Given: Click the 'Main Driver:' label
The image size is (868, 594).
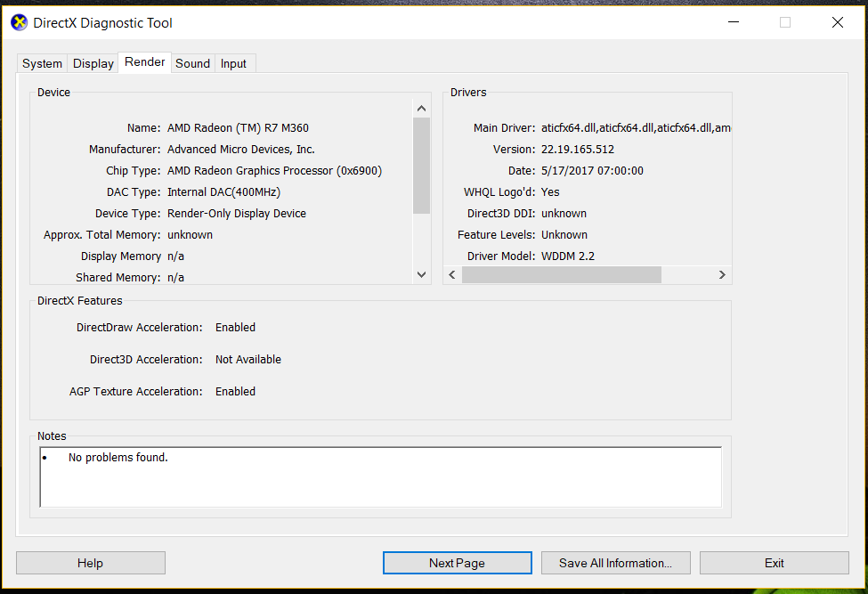Looking at the screenshot, I should click(504, 128).
